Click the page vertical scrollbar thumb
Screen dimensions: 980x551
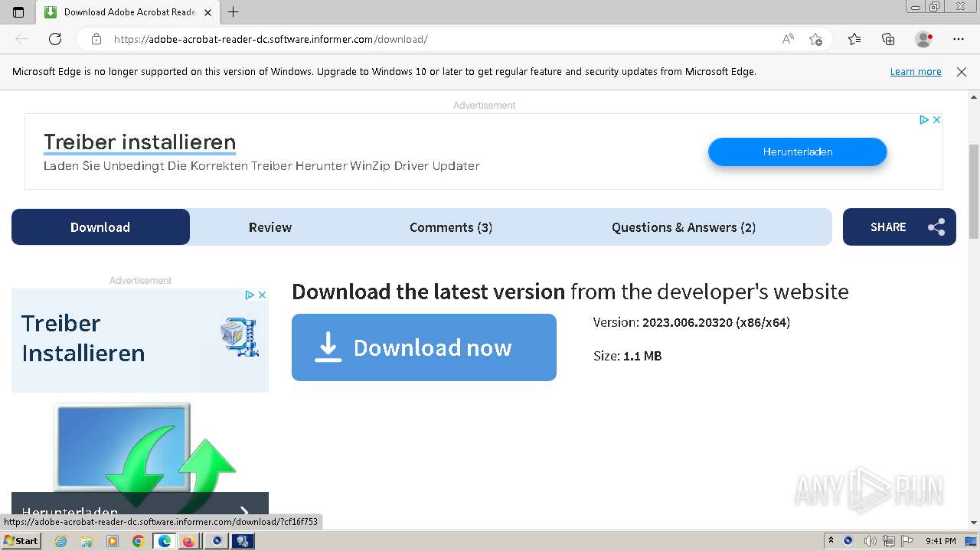coord(974,192)
